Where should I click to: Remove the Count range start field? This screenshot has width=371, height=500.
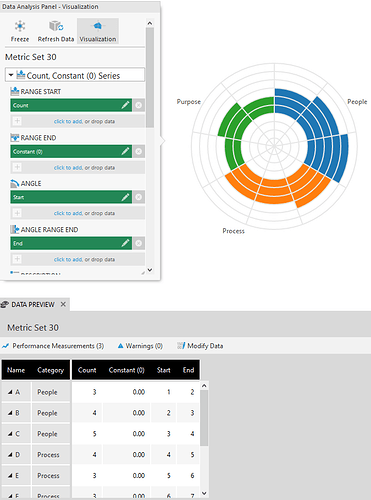(x=139, y=105)
